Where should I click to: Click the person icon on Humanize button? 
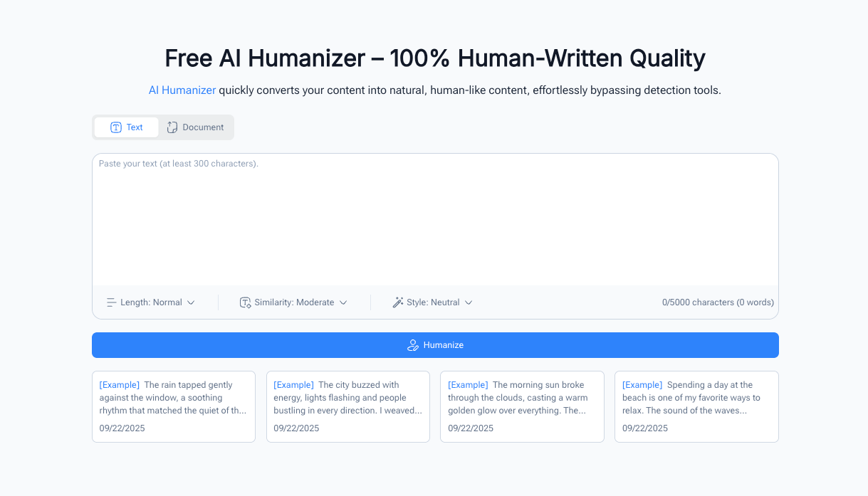(412, 345)
